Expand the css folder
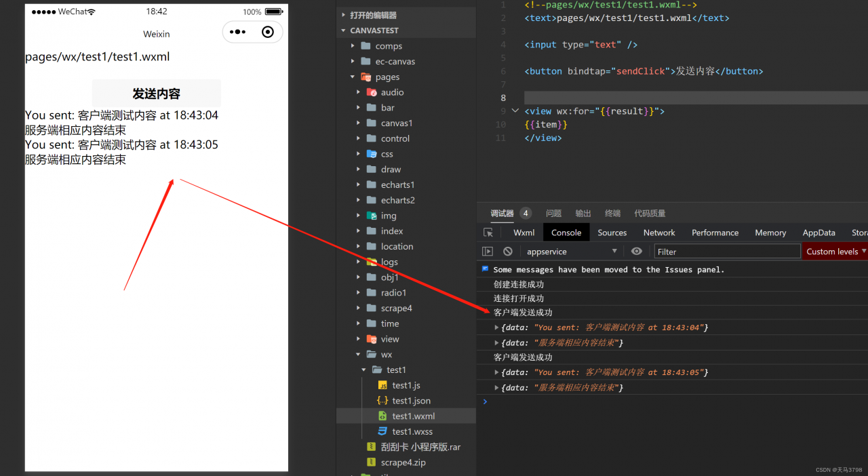 pos(406,154)
